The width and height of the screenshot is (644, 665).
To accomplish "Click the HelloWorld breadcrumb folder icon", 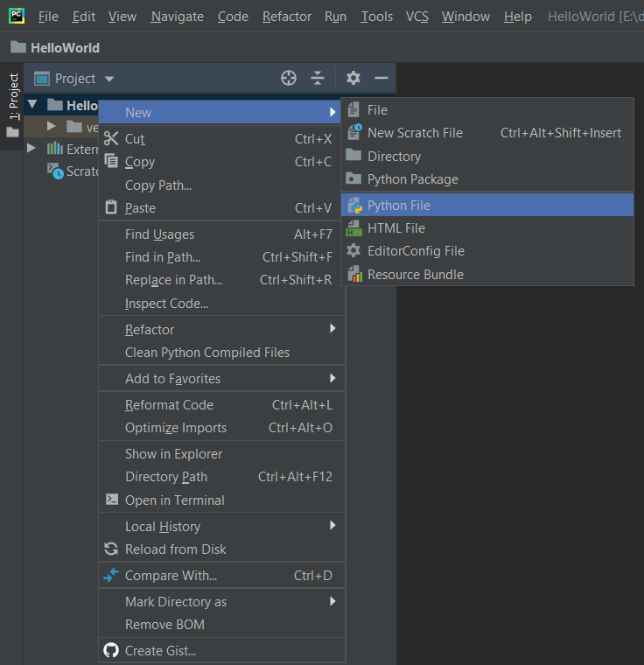I will pyautogui.click(x=17, y=47).
